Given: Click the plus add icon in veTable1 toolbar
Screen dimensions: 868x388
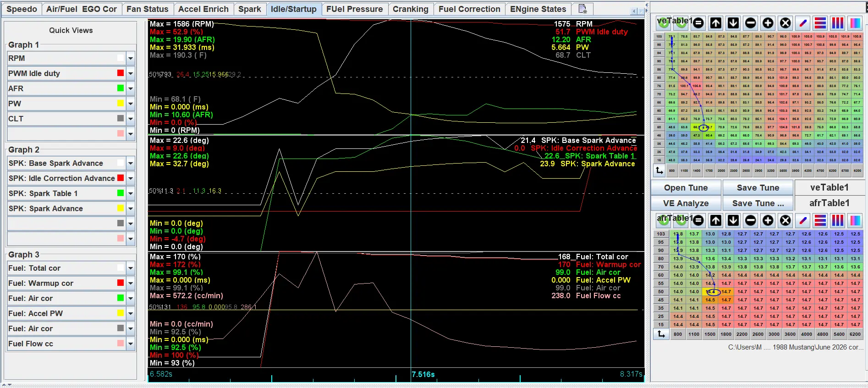Looking at the screenshot, I should [x=768, y=23].
